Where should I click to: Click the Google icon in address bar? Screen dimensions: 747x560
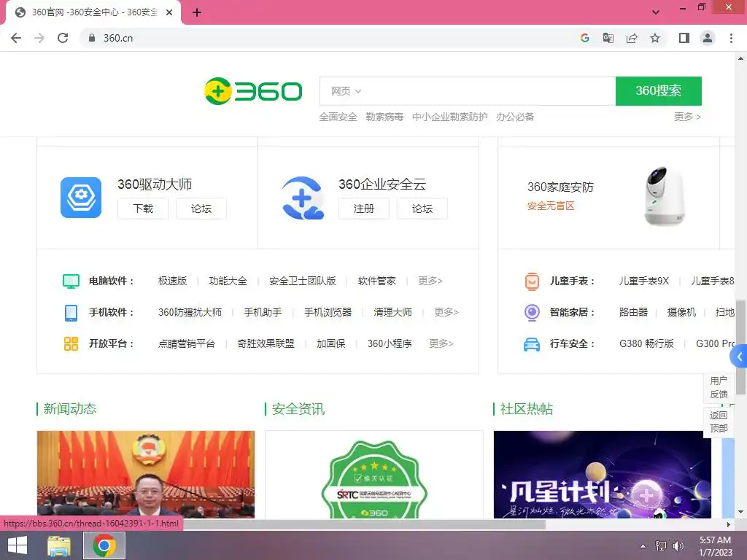point(585,38)
